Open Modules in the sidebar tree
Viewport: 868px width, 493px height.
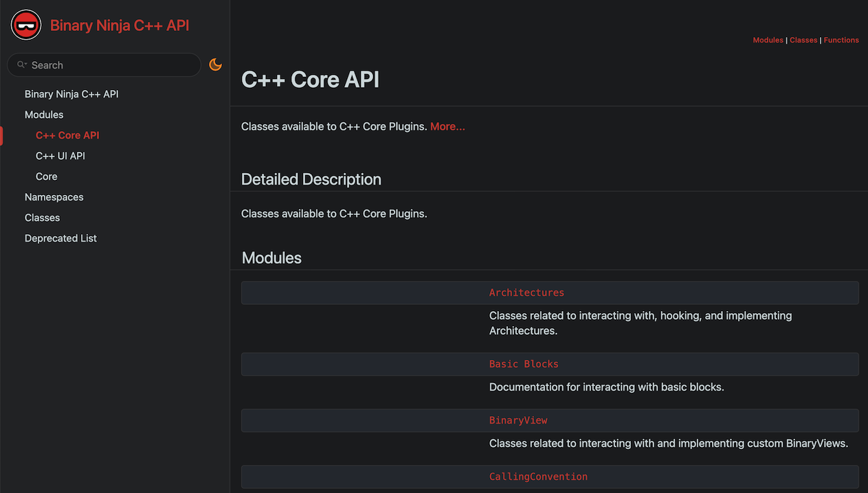44,115
